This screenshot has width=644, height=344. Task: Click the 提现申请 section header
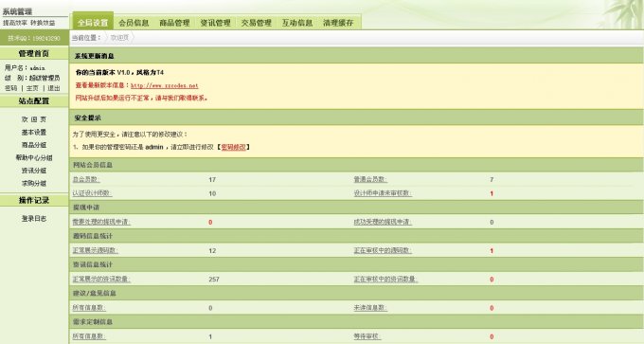(x=356, y=208)
